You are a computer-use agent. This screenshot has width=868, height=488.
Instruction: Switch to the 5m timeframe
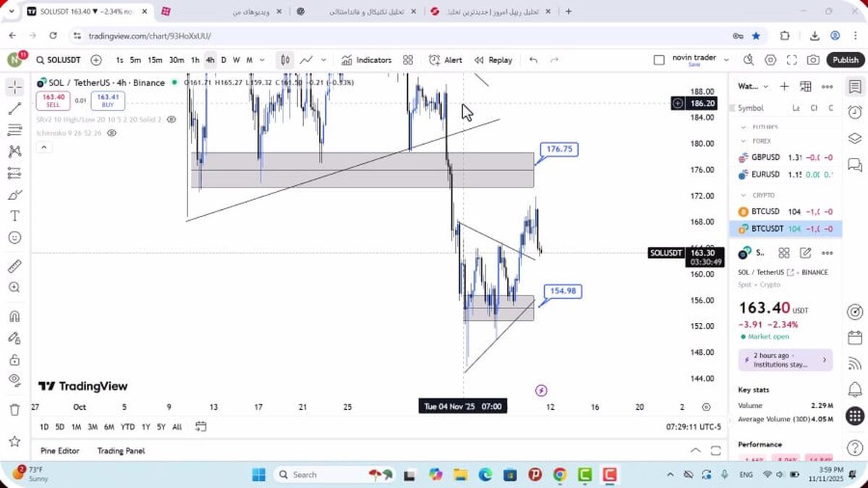135,60
